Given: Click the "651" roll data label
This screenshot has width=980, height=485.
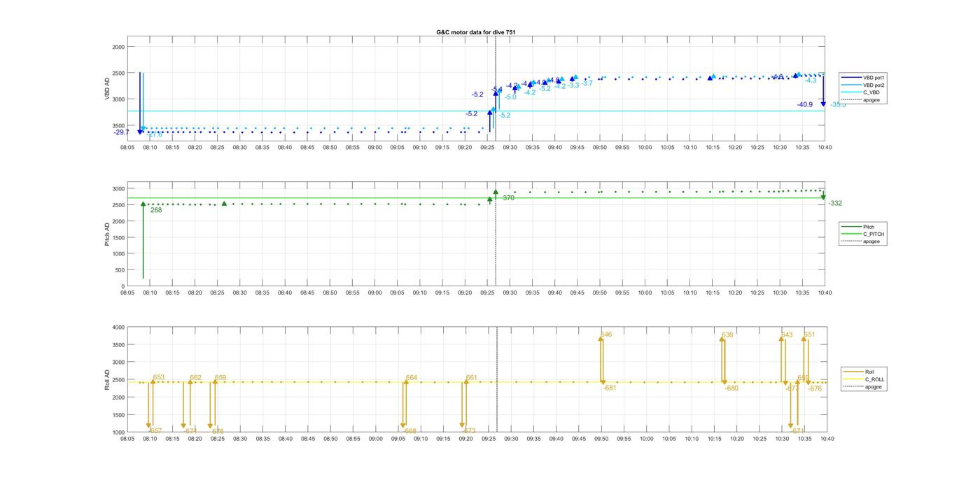Looking at the screenshot, I should (x=809, y=335).
